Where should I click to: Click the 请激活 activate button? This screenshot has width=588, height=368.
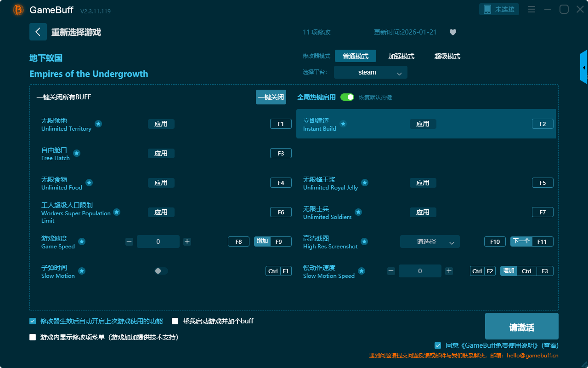click(521, 327)
